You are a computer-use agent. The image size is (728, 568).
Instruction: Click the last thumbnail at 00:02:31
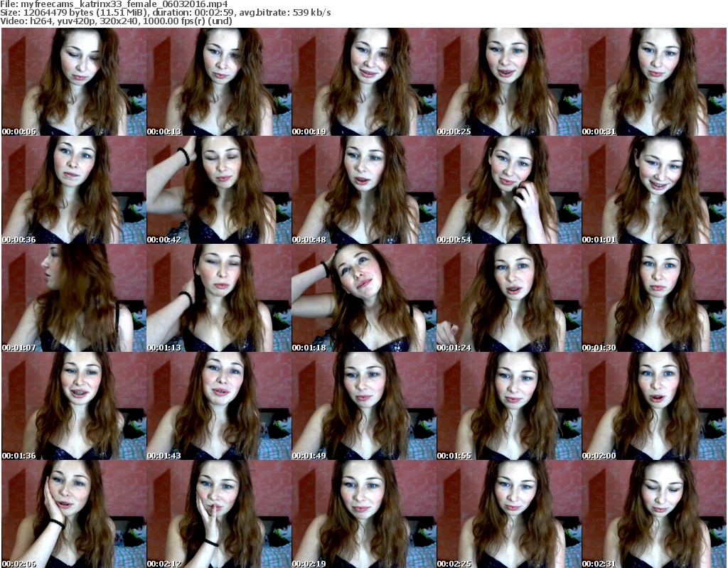click(653, 514)
